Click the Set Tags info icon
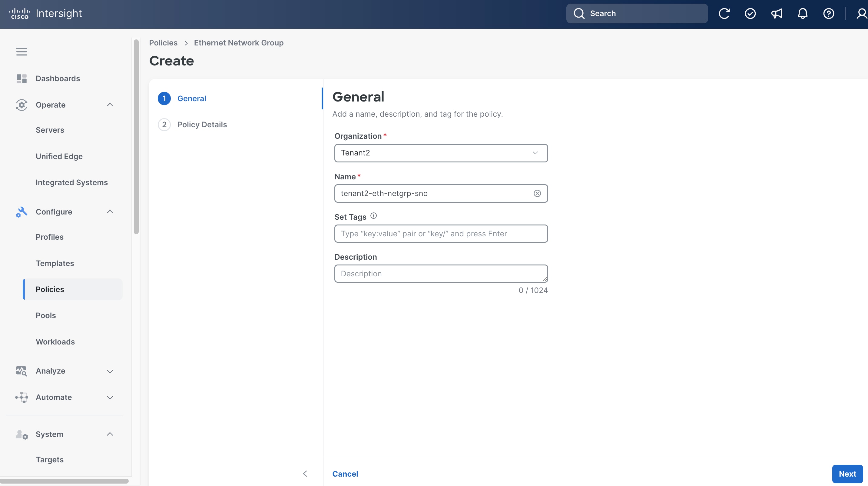The width and height of the screenshot is (868, 486). point(373,216)
